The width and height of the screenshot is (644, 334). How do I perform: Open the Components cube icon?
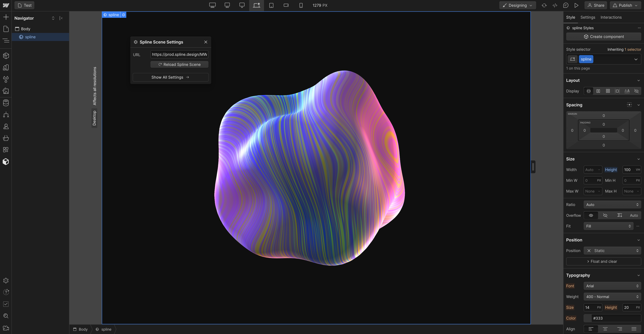click(6, 56)
